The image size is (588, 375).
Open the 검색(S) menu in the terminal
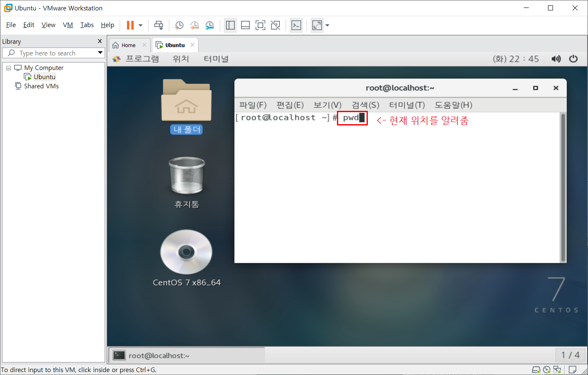point(365,105)
